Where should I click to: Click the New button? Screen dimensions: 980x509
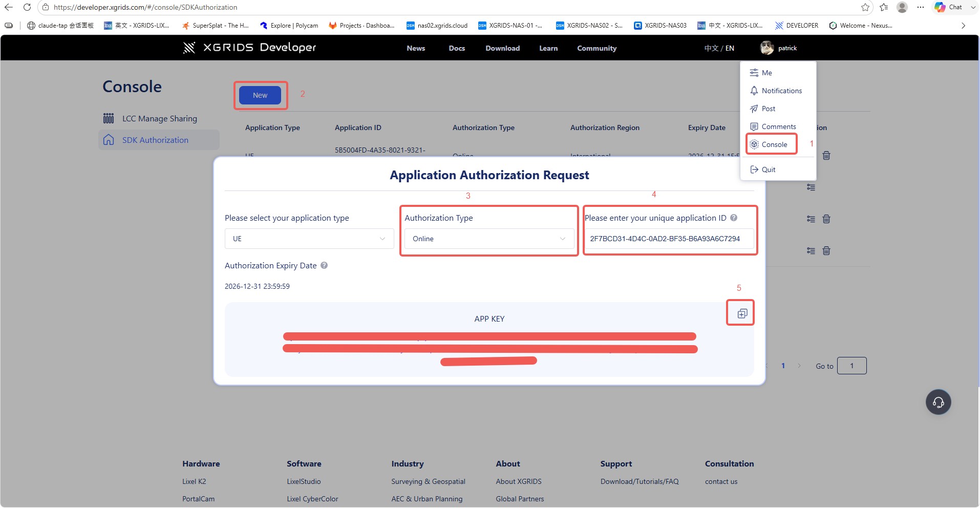pyautogui.click(x=260, y=95)
